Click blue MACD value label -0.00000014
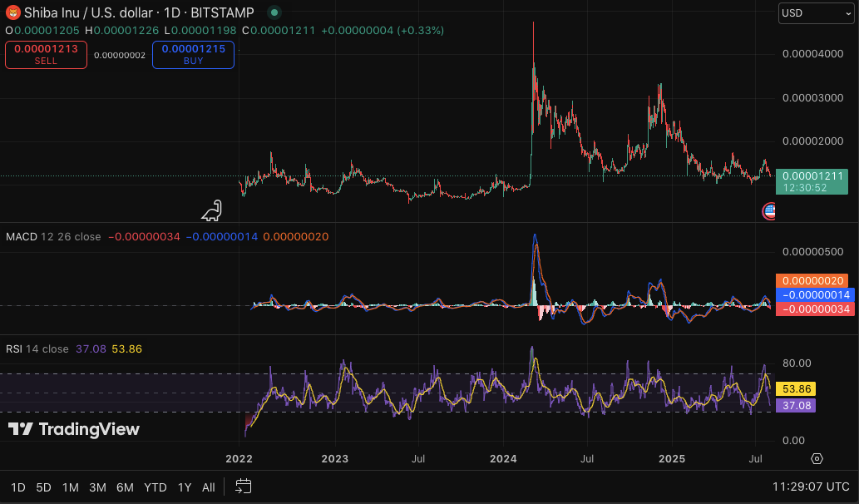The image size is (859, 504). point(815,294)
